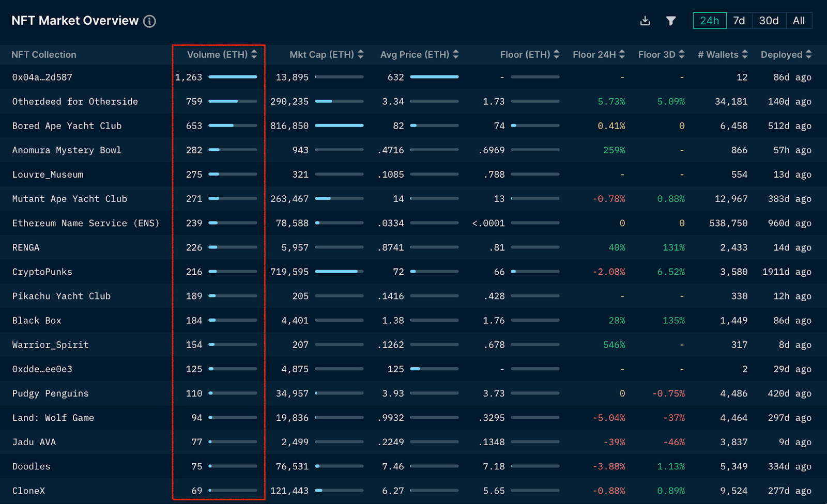The image size is (827, 504).
Task: Select volume value 1,263 in first row
Action: 189,77
